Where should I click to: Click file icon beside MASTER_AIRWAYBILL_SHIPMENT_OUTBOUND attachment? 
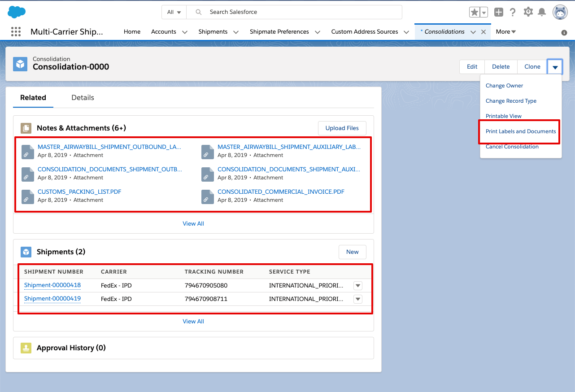[28, 152]
